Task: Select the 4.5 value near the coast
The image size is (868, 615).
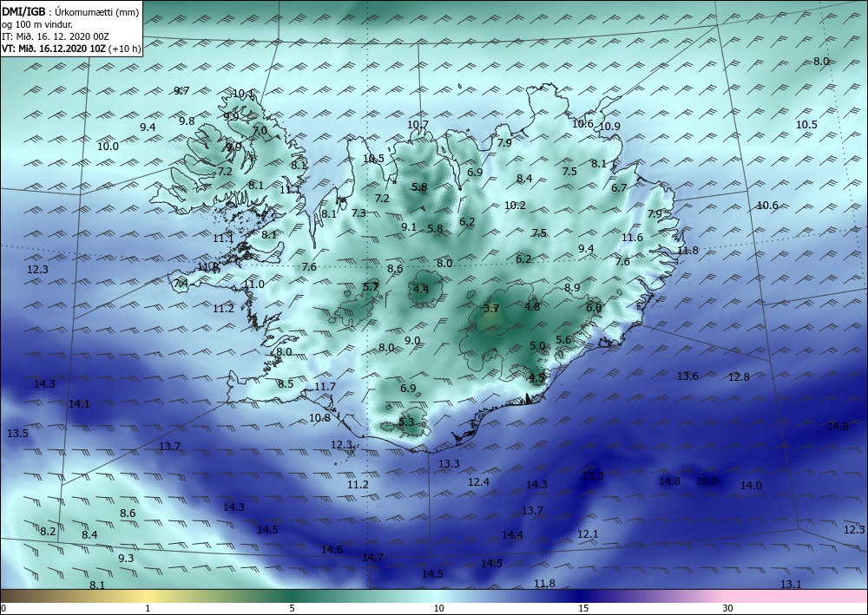Action: point(537,377)
